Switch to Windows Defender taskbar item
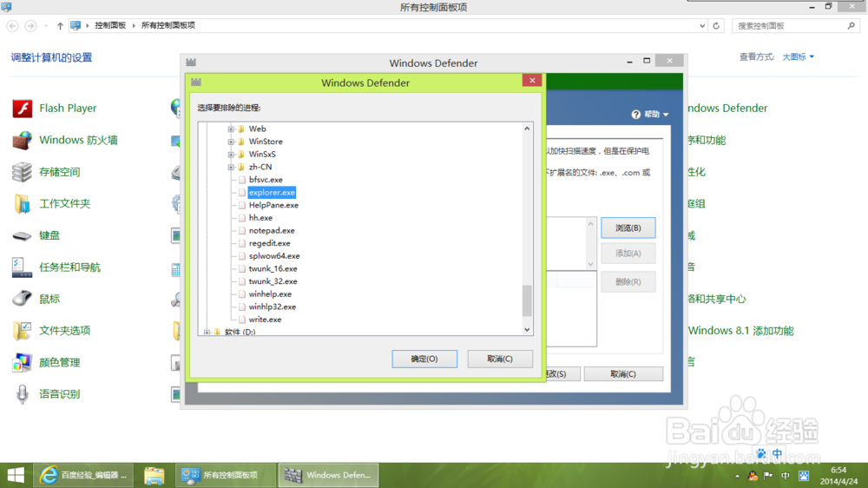868x488 pixels. pyautogui.click(x=328, y=475)
